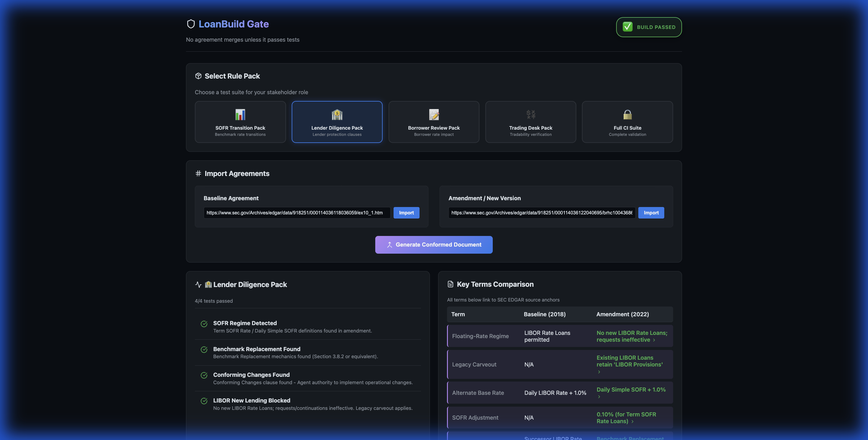The height and width of the screenshot is (440, 868).
Task: Click the SOFR Transition Pack chart icon
Action: [240, 115]
